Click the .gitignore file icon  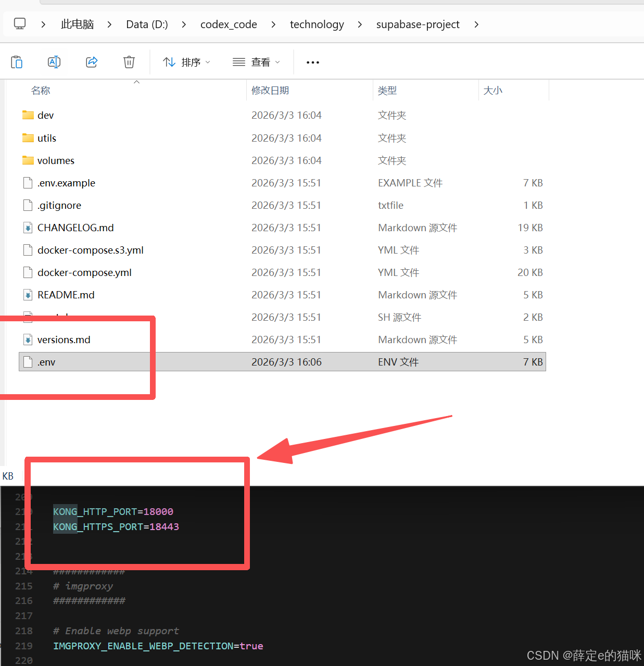28,205
